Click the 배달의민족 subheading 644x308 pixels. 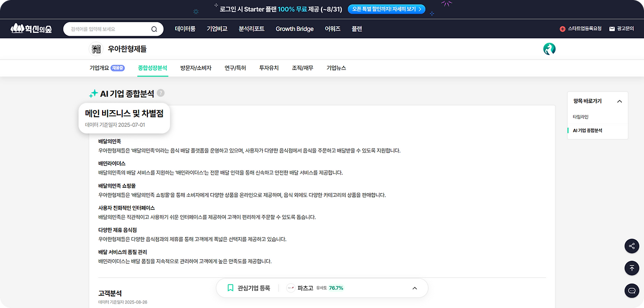110,141
